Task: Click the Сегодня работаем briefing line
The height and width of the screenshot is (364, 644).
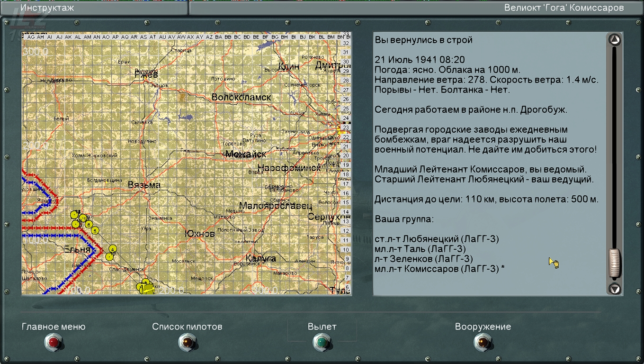Action: pyautogui.click(x=471, y=109)
